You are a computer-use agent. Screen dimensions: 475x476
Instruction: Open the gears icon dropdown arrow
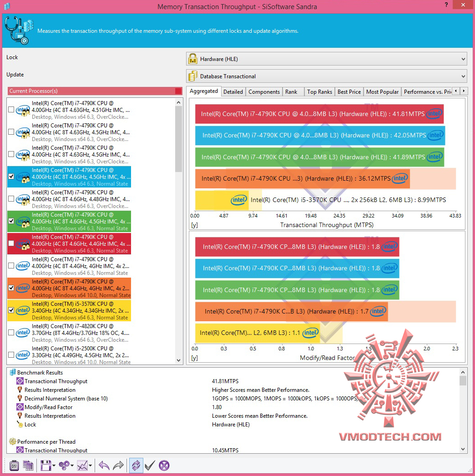72,466
